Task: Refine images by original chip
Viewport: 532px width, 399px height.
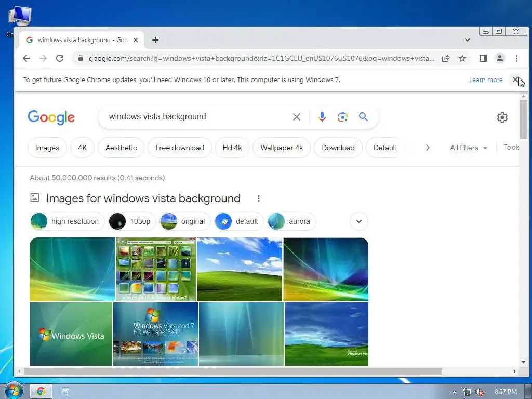Action: [x=185, y=221]
